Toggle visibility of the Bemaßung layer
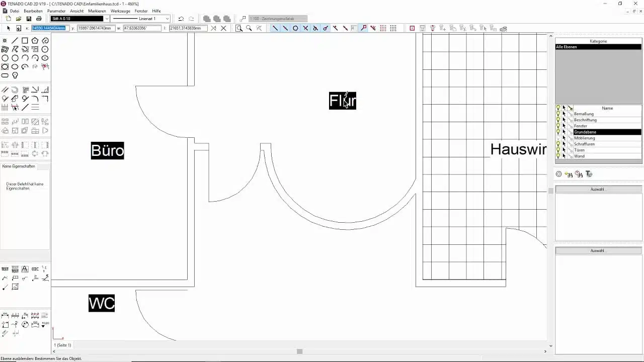644x362 pixels. click(x=558, y=114)
